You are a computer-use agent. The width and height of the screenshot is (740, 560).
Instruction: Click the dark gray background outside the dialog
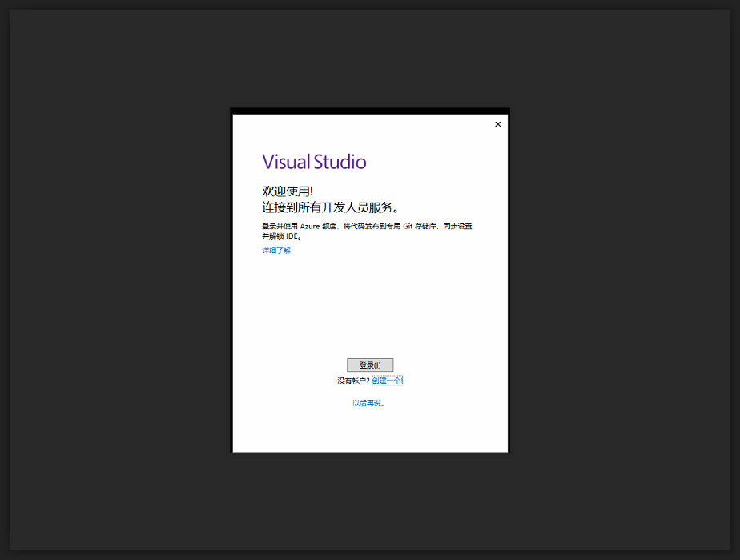click(x=120, y=280)
